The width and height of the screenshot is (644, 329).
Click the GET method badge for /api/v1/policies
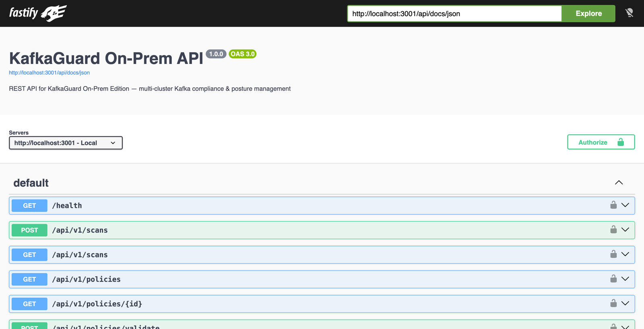point(29,279)
